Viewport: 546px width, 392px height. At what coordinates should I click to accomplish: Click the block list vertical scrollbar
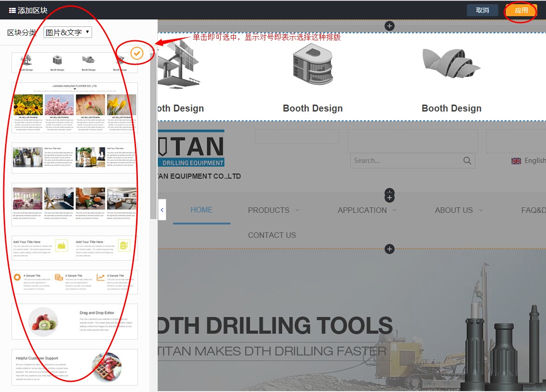pos(153,139)
